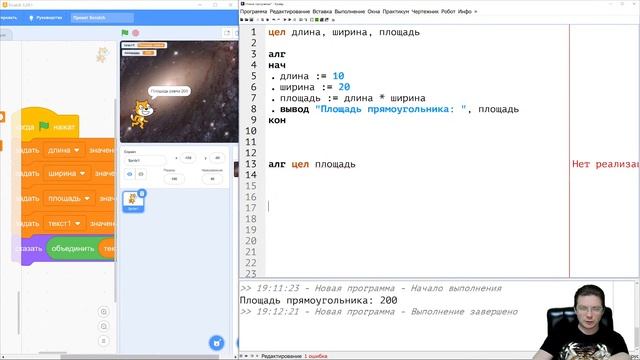The height and width of the screenshot is (360, 640).
Task: Click the sprite size field
Action: 174,179
